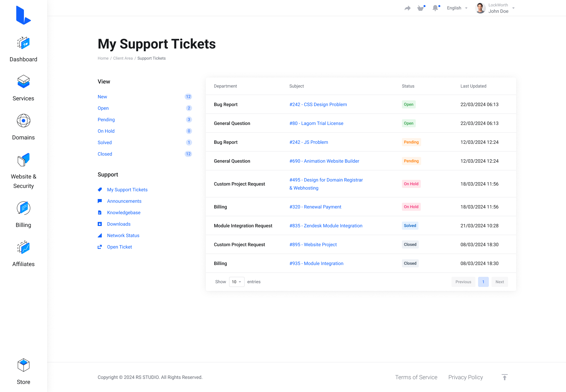
Task: Filter tickets by Pending view
Action: (x=106, y=120)
